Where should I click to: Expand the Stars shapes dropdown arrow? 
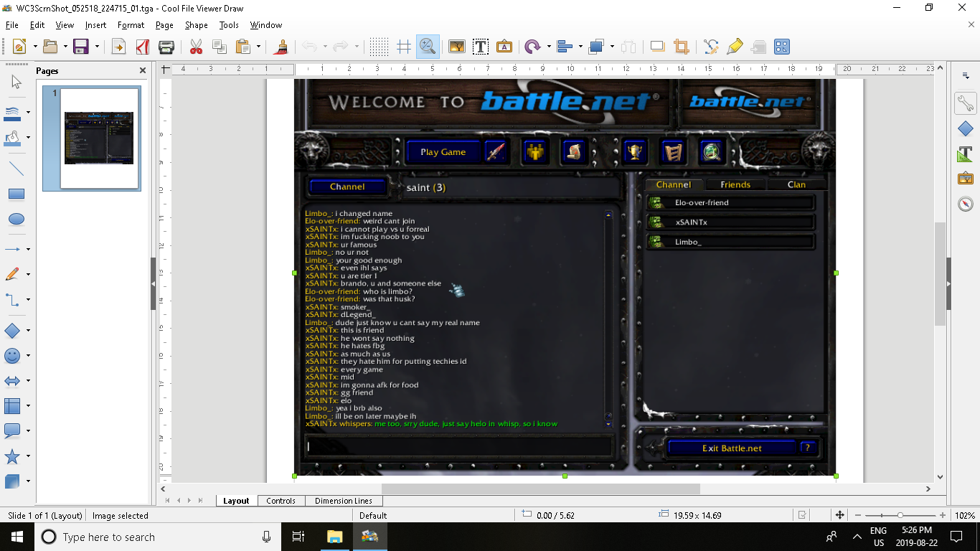[x=28, y=456]
